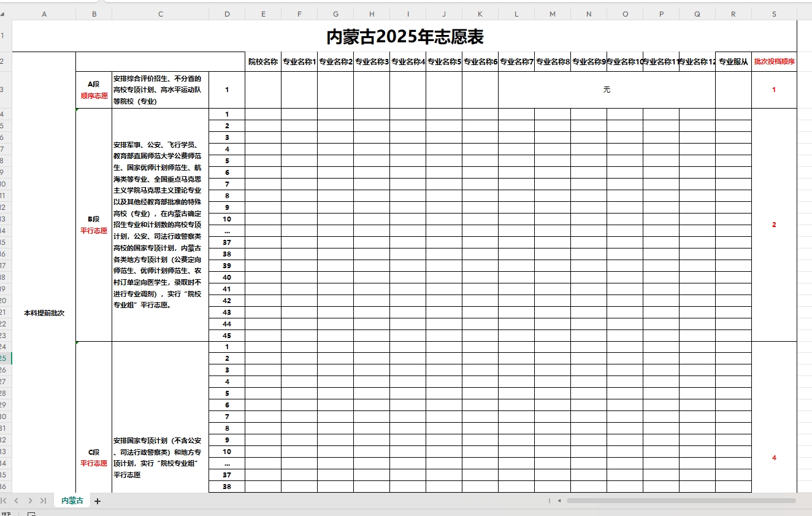Select the A段 顺序志愿 cell
This screenshot has height=516, width=812.
93,89
